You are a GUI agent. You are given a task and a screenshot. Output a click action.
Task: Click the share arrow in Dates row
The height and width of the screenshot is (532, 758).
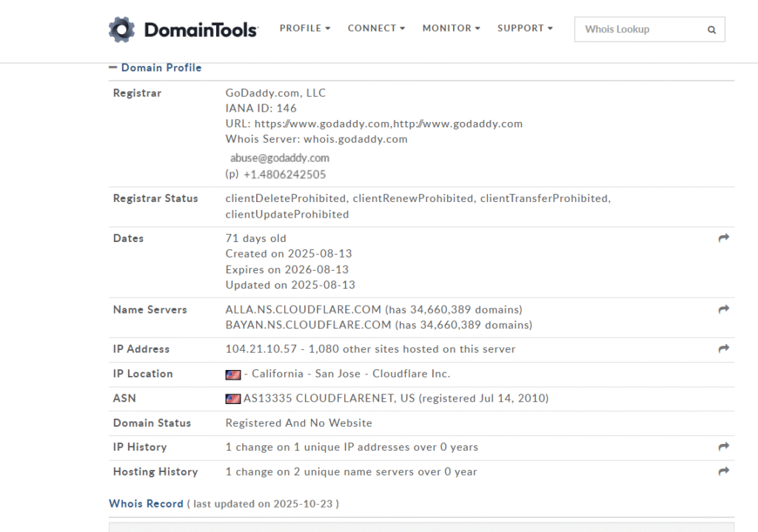tap(724, 238)
